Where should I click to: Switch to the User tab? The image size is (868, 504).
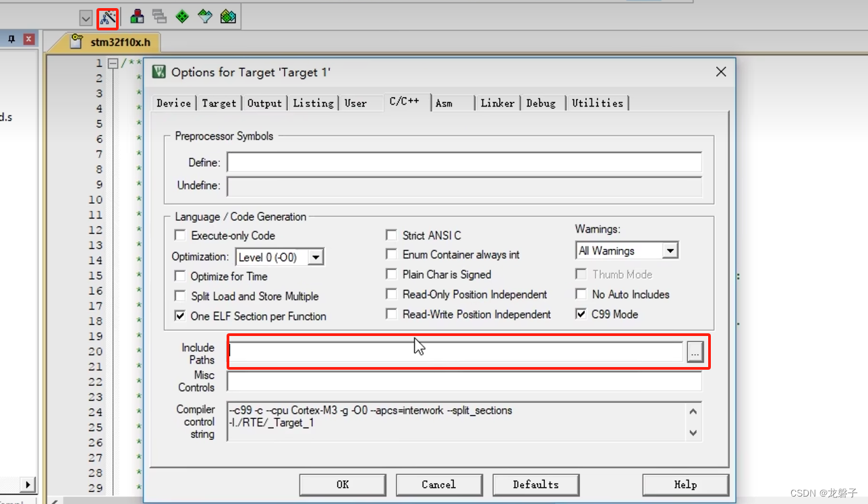[x=355, y=103]
